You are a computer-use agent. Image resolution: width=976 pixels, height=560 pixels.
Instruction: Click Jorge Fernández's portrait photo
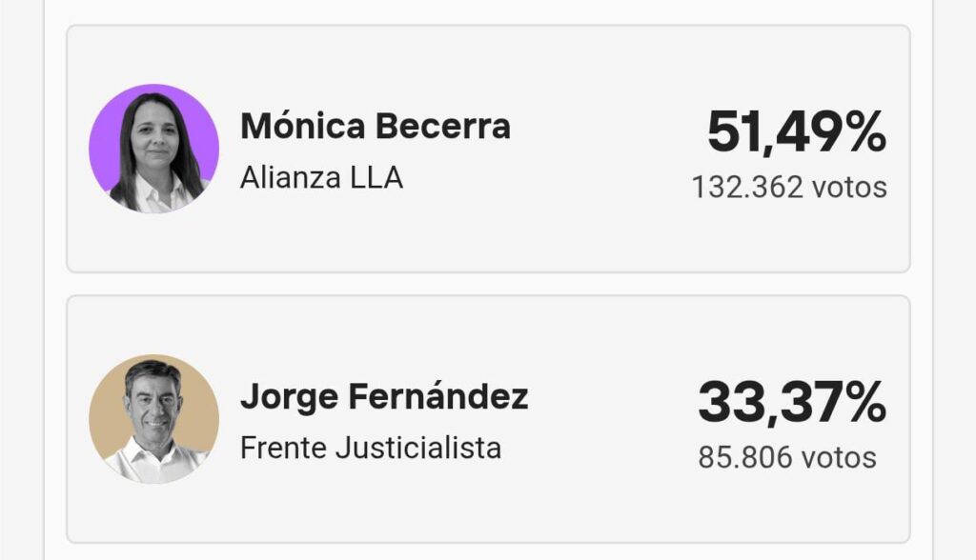[153, 421]
